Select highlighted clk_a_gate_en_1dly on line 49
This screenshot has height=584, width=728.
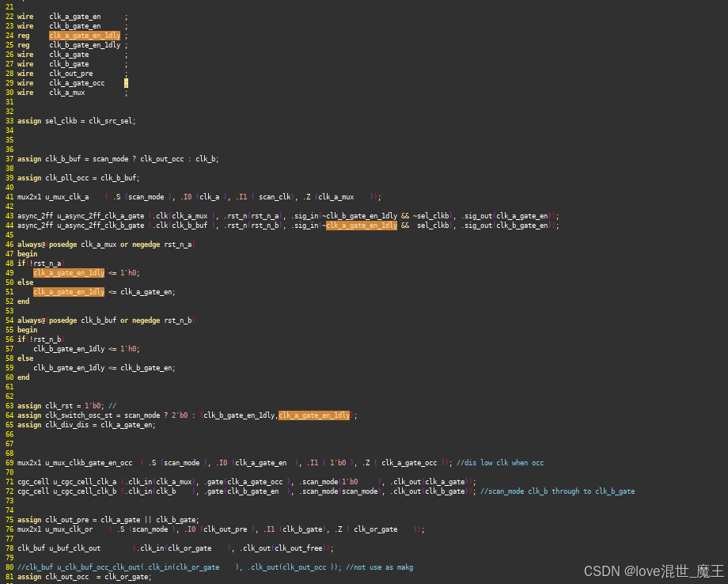coord(68,272)
